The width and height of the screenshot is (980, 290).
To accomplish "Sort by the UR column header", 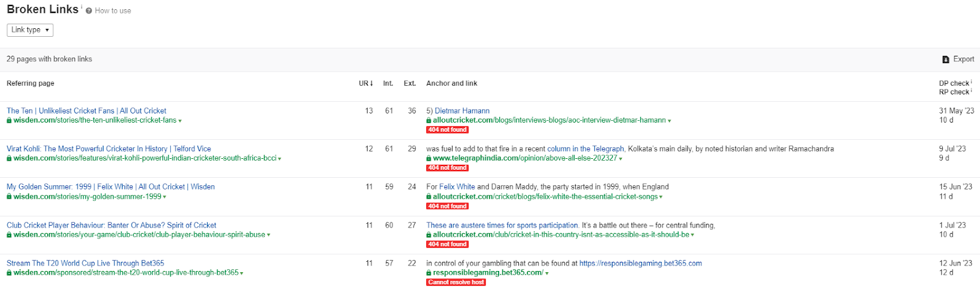I will [x=366, y=83].
